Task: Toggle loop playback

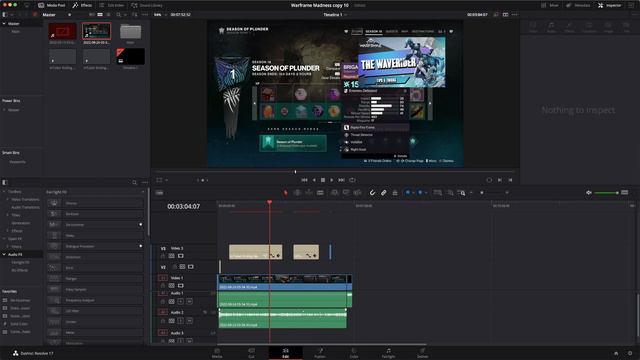Action: [x=352, y=180]
